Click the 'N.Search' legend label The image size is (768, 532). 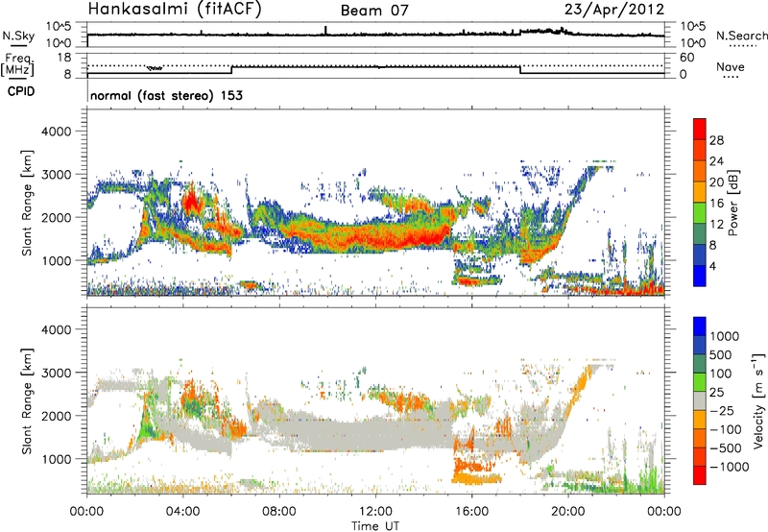click(741, 36)
